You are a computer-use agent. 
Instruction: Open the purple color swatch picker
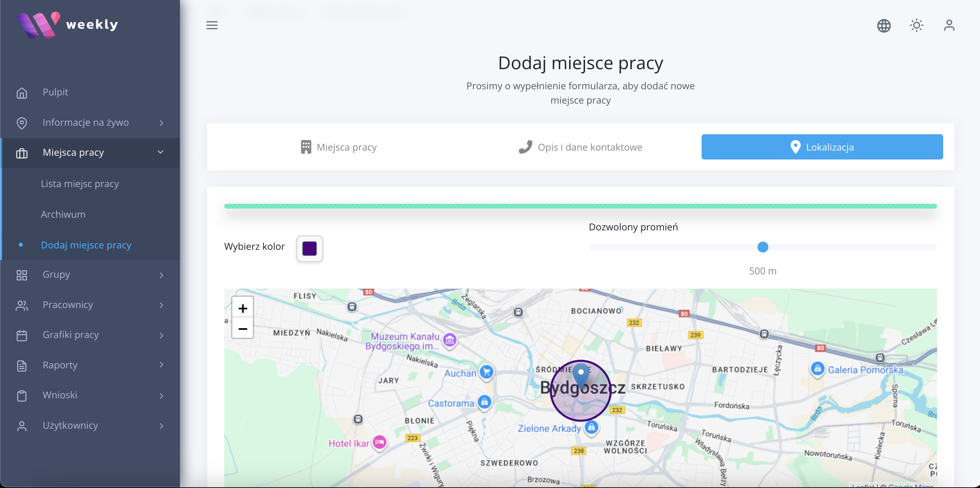coord(309,248)
